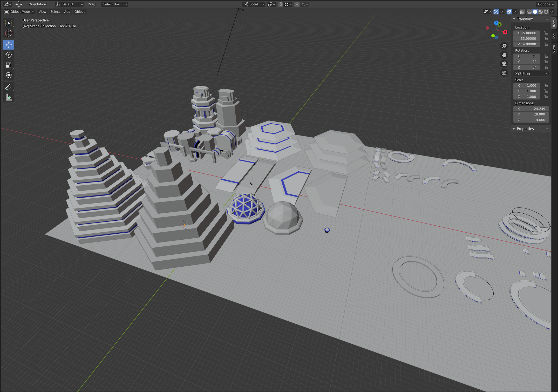558x392 pixels.
Task: Select the Scale tool
Action: point(9,65)
